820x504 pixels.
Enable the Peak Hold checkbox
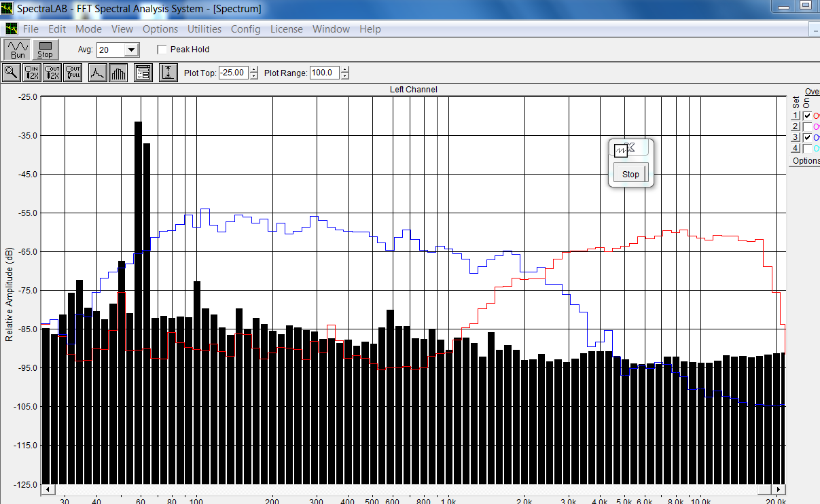[162, 50]
